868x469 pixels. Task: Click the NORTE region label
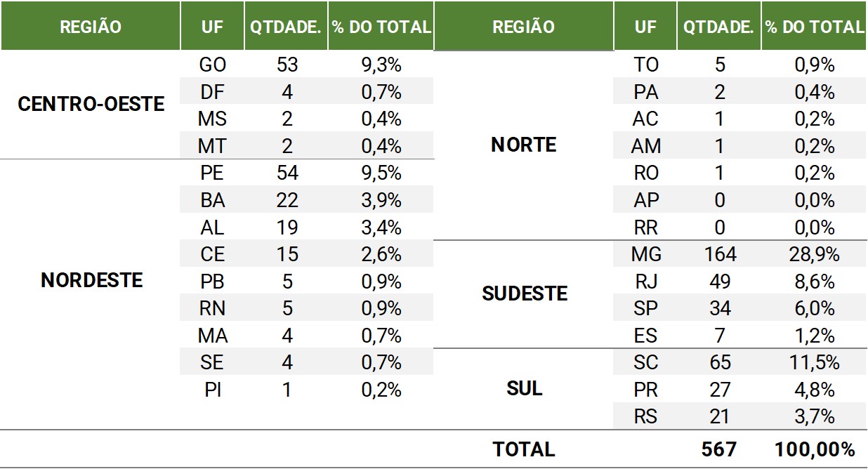[x=524, y=145]
